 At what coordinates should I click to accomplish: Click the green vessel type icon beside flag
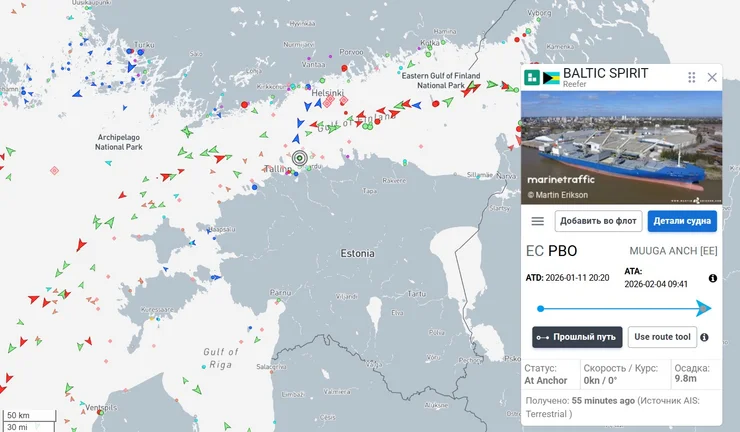click(x=530, y=77)
